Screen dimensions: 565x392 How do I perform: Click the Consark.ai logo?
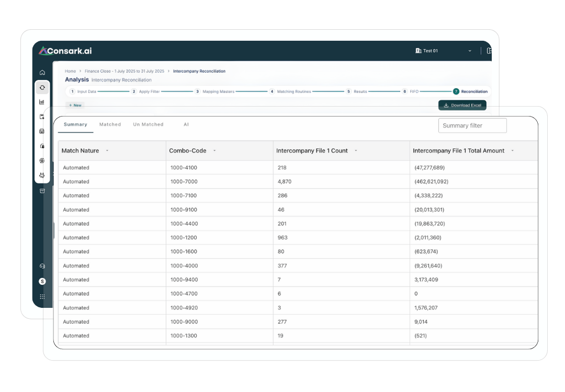[x=65, y=51]
